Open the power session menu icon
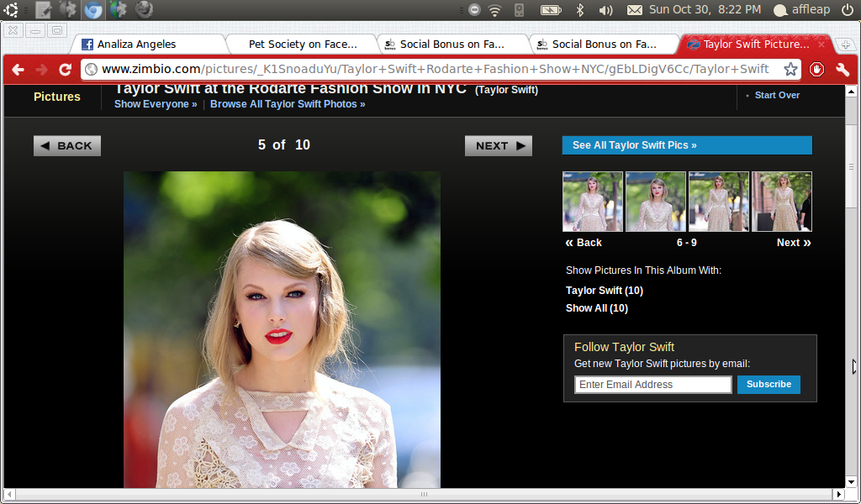Image resolution: width=861 pixels, height=504 pixels. click(848, 10)
